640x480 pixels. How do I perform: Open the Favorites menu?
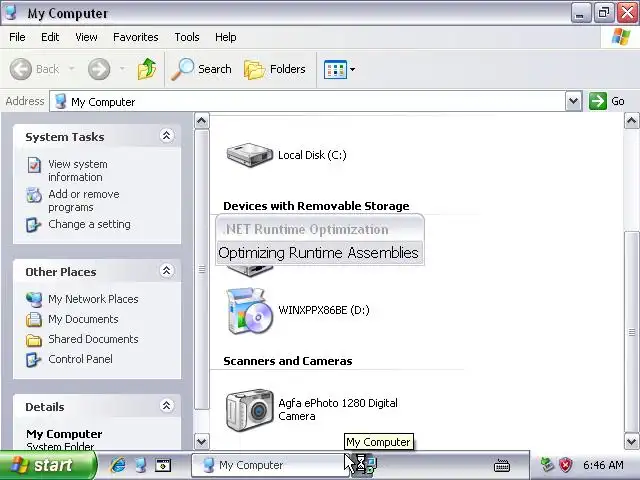[136, 37]
